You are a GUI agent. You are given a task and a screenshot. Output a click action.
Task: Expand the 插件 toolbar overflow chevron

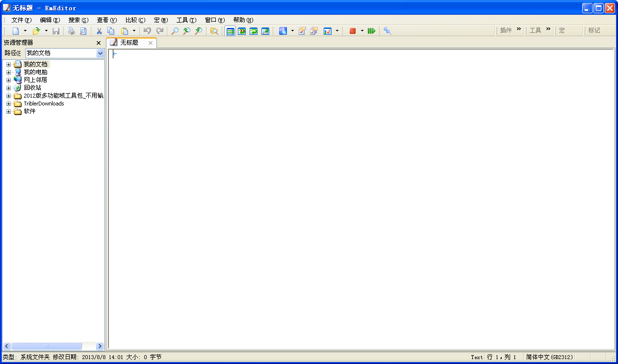(x=519, y=29)
